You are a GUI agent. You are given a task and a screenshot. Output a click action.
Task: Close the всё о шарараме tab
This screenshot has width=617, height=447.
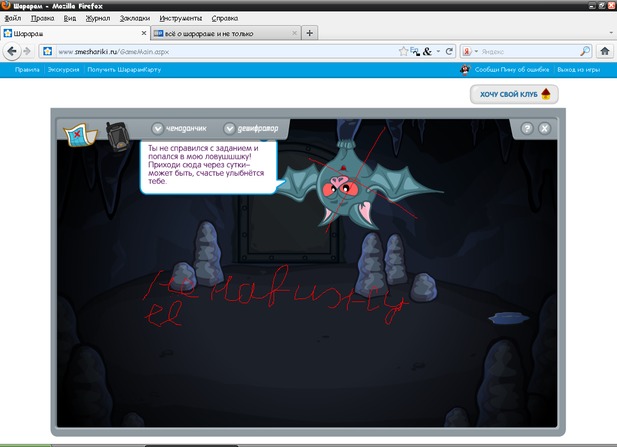point(294,33)
